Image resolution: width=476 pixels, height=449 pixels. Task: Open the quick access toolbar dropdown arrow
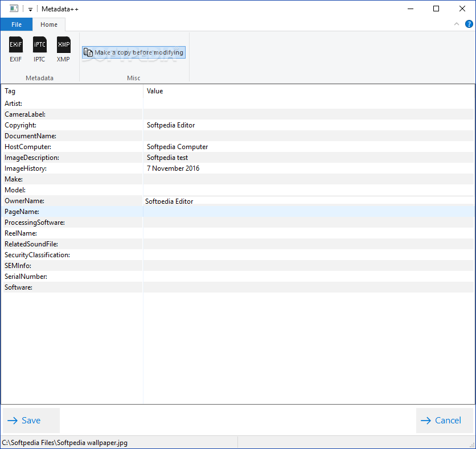click(x=30, y=10)
